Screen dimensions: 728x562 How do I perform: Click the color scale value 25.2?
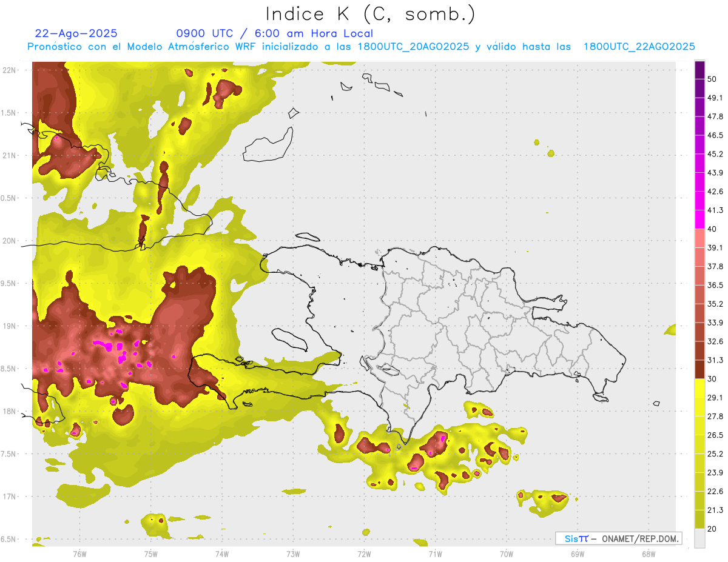pos(715,454)
